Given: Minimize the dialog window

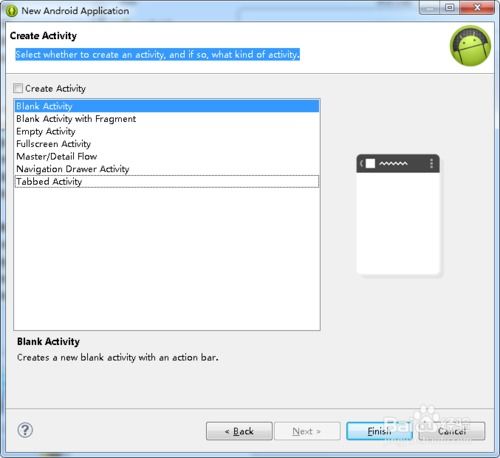Looking at the screenshot, I should click(430, 7).
